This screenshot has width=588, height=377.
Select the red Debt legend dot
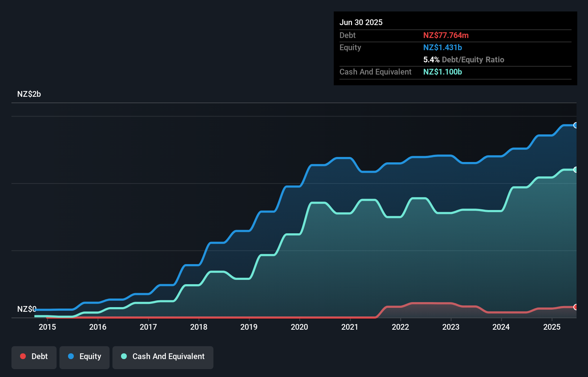click(x=23, y=356)
